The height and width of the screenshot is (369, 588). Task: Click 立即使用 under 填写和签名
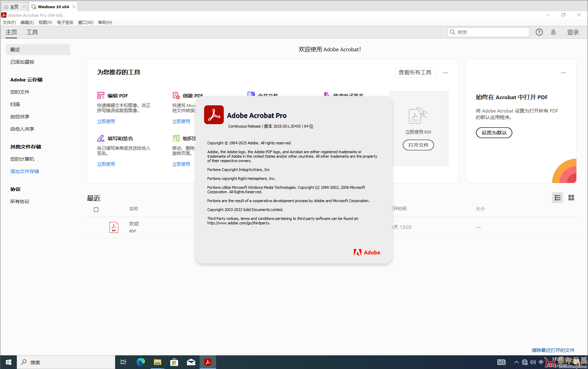(x=106, y=164)
